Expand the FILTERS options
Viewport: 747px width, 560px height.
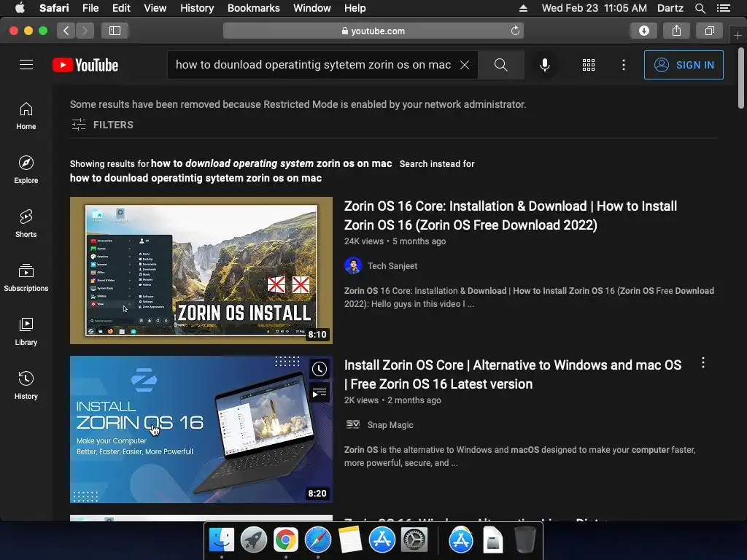click(x=102, y=125)
